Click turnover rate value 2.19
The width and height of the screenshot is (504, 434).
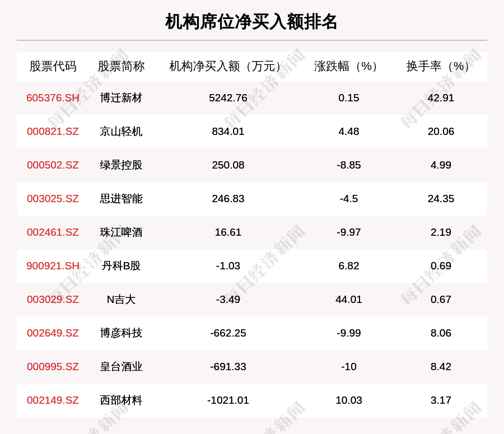point(441,232)
